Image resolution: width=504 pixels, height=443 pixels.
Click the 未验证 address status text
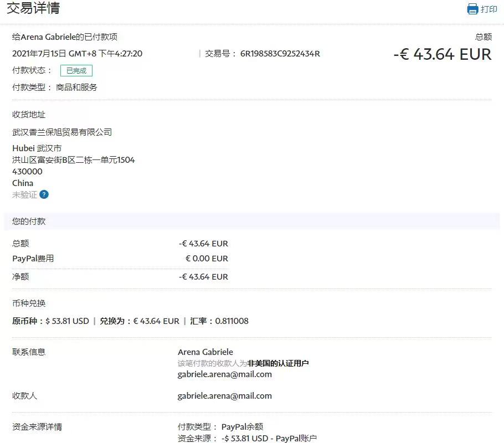click(x=24, y=194)
